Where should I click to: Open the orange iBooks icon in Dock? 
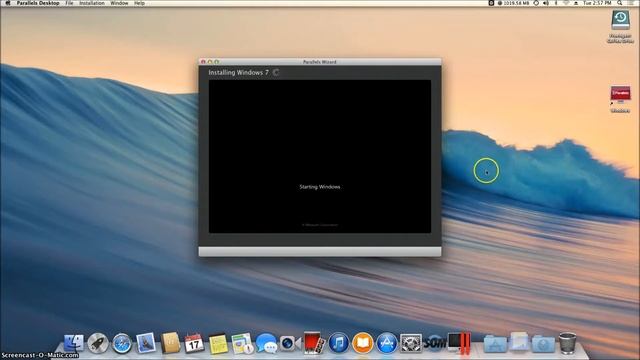[362, 343]
